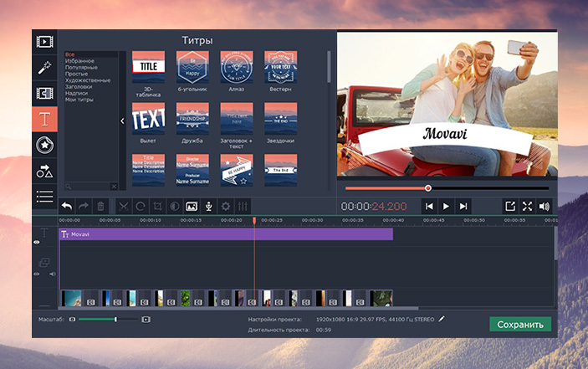This screenshot has width=588, height=369.
Task: Select the Художественные titles category
Action: click(86, 79)
